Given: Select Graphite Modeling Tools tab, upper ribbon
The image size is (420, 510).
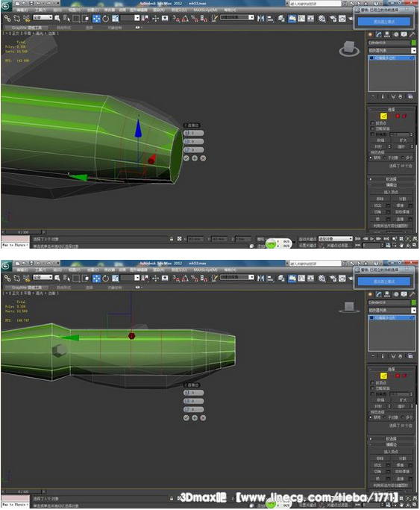Looking at the screenshot, I should tap(27, 28).
